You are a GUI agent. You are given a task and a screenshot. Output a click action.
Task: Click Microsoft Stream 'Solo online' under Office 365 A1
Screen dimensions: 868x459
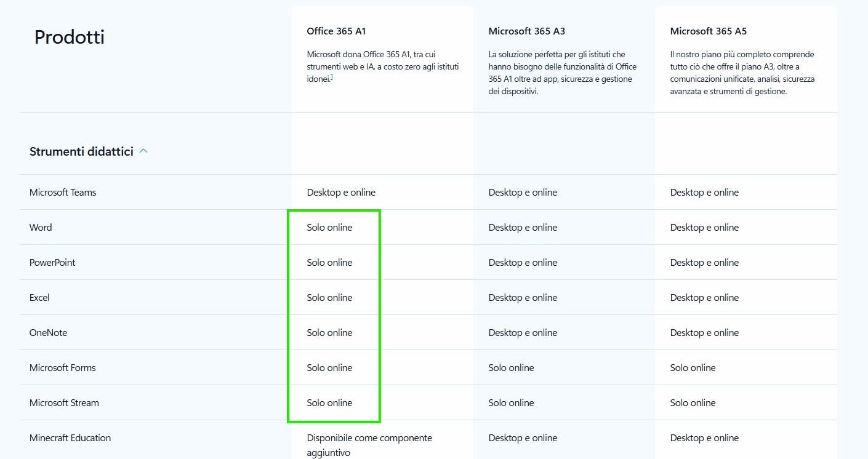(x=330, y=403)
